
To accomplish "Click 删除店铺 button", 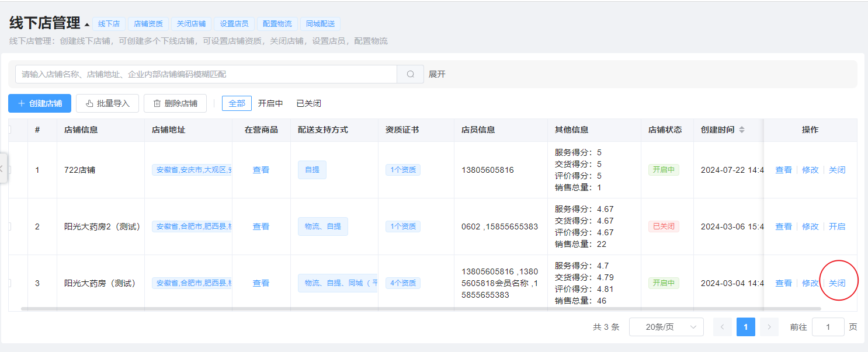I will (175, 103).
